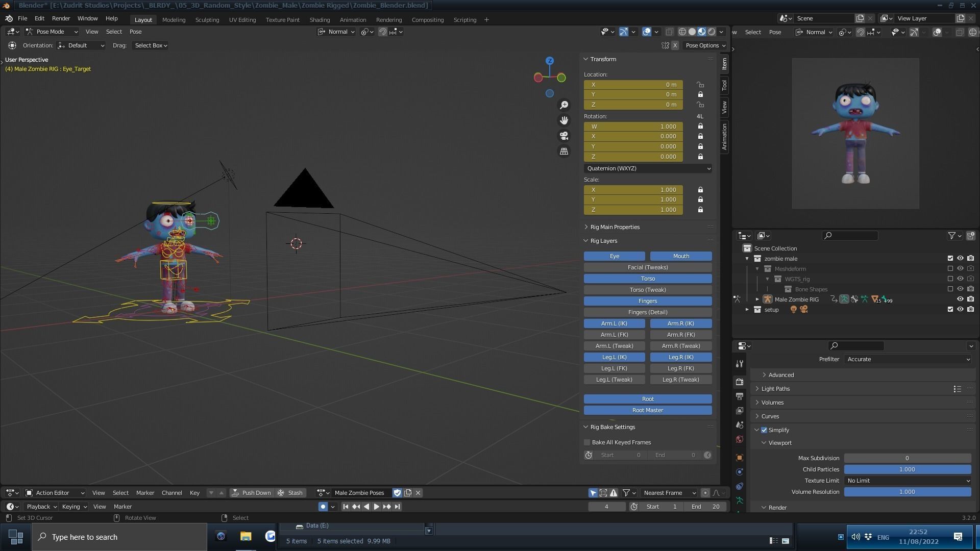Toggle camera view icon
980x551 pixels.
[564, 136]
